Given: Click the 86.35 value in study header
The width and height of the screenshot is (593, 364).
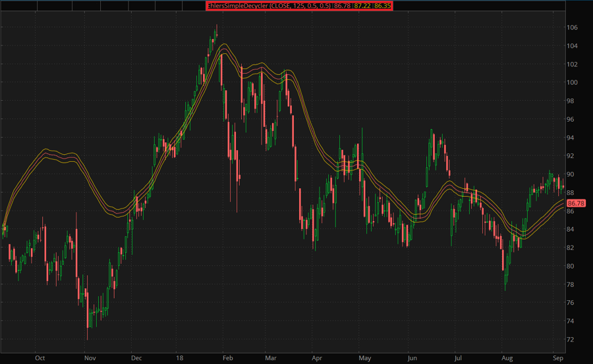Looking at the screenshot, I should 382,5.
